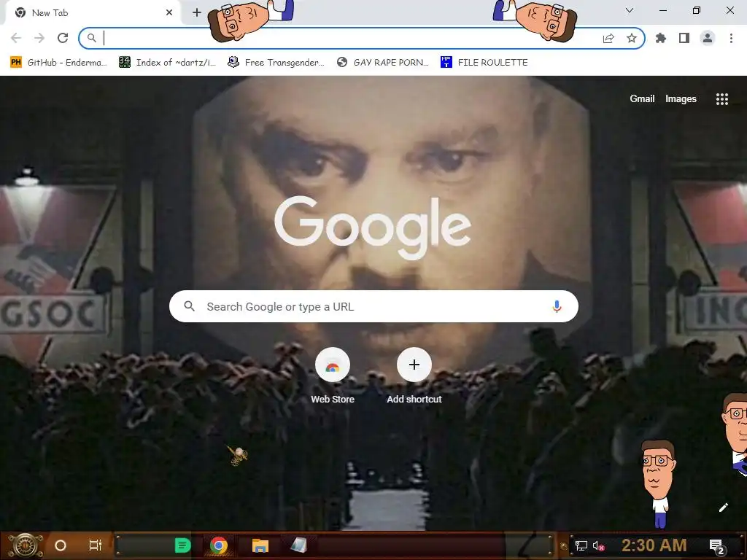Close the New Tab tab
The width and height of the screenshot is (747, 560).
[169, 12]
